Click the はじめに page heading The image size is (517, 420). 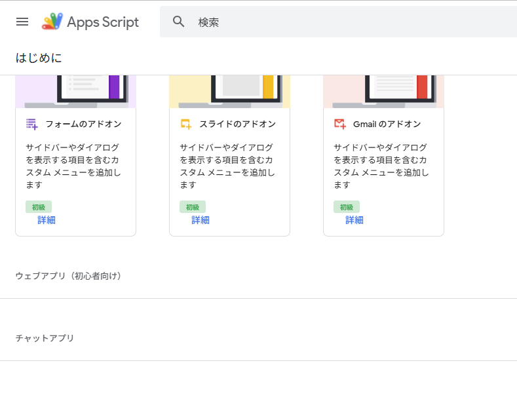pyautogui.click(x=39, y=58)
